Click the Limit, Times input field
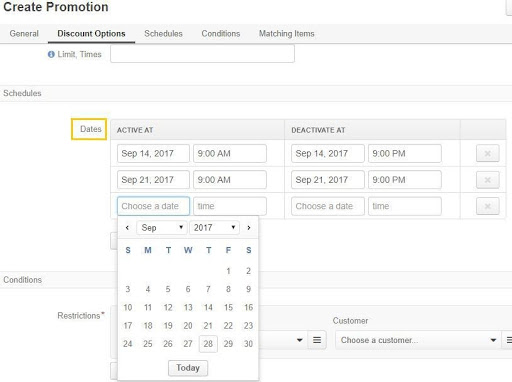 [x=202, y=54]
